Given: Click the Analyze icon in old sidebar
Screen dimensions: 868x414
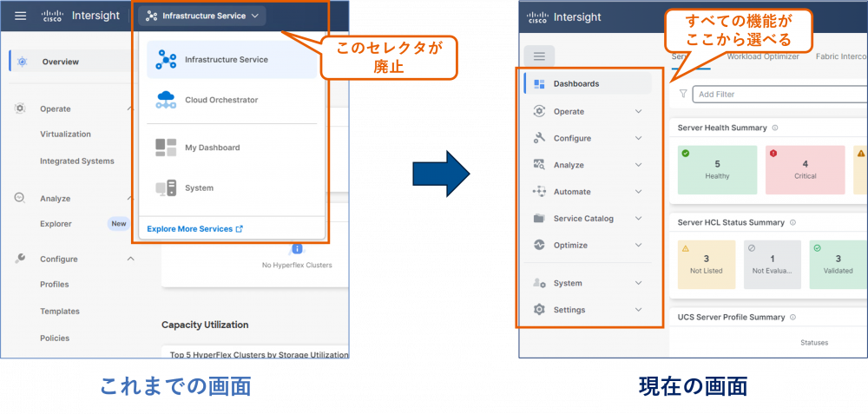Looking at the screenshot, I should (20, 198).
